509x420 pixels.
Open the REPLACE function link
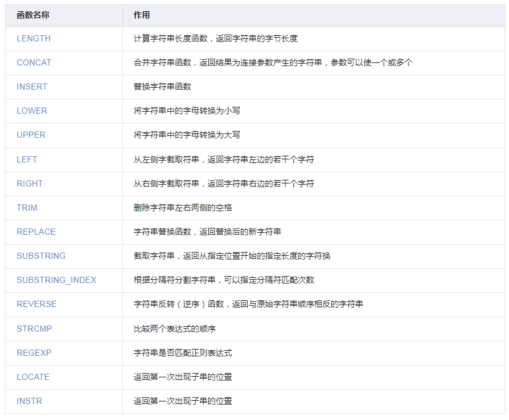click(x=36, y=232)
